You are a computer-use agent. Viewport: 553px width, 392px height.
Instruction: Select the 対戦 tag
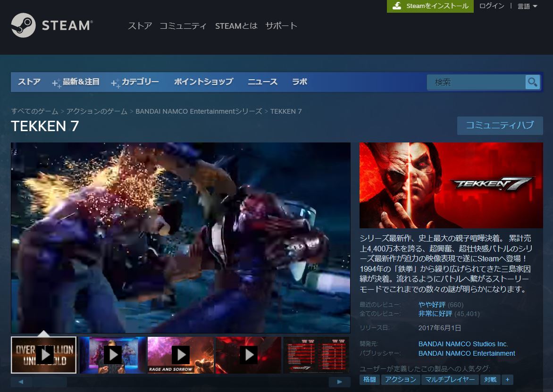click(490, 380)
